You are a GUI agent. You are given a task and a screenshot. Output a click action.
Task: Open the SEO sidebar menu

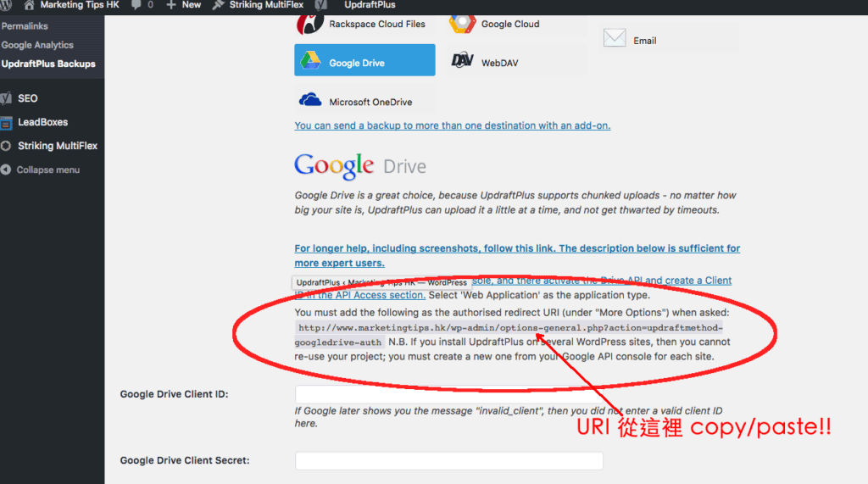[28, 98]
